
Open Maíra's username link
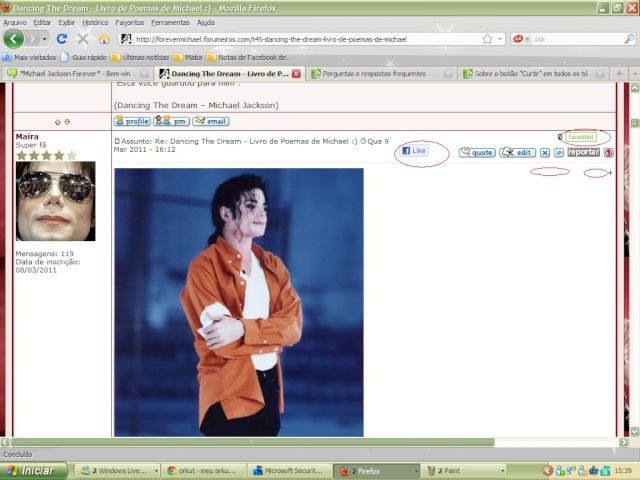(x=27, y=136)
